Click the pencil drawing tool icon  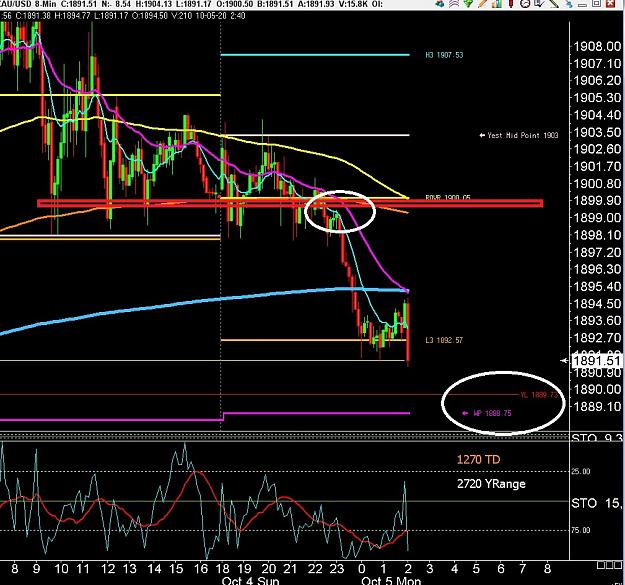482,4
